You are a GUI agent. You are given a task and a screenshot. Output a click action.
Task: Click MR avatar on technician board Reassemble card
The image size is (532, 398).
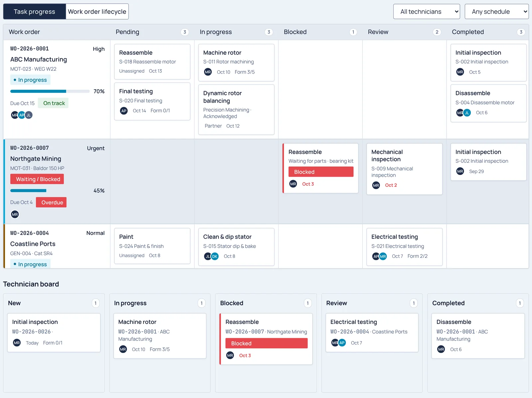pyautogui.click(x=230, y=355)
